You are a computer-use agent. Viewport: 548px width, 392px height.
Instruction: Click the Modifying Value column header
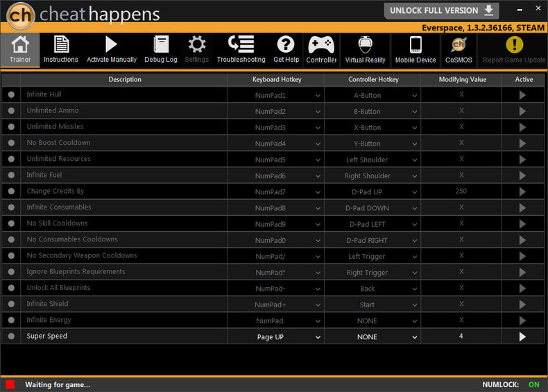462,80
